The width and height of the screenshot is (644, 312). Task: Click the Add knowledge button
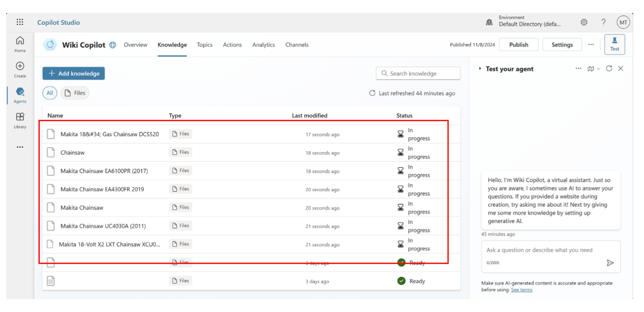(x=73, y=73)
